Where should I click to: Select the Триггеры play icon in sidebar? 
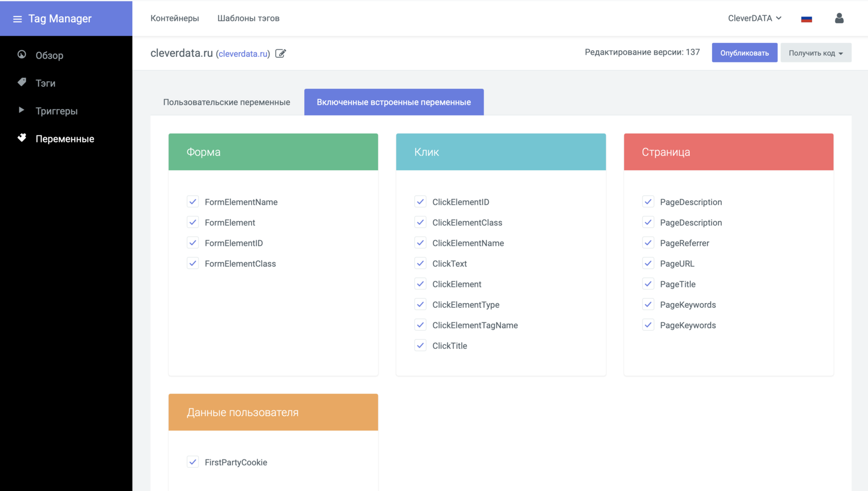22,110
